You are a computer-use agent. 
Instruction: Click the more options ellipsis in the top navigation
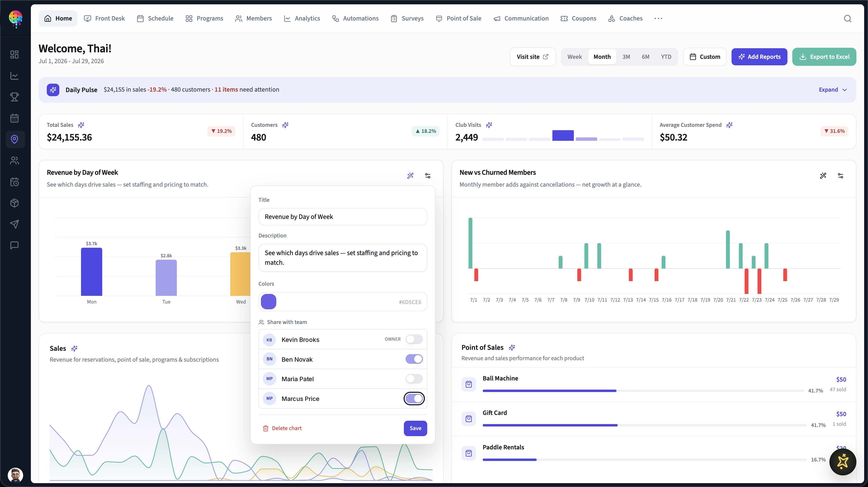[658, 19]
